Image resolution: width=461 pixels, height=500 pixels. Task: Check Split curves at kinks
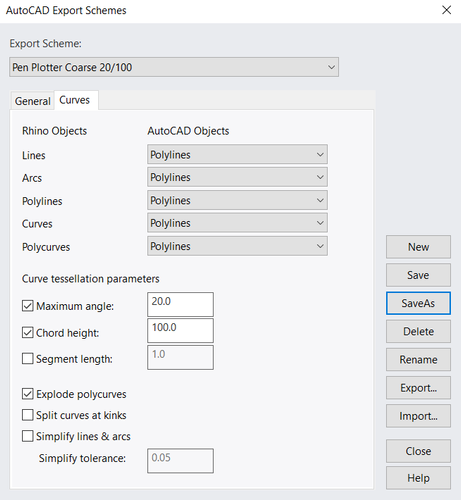(28, 415)
